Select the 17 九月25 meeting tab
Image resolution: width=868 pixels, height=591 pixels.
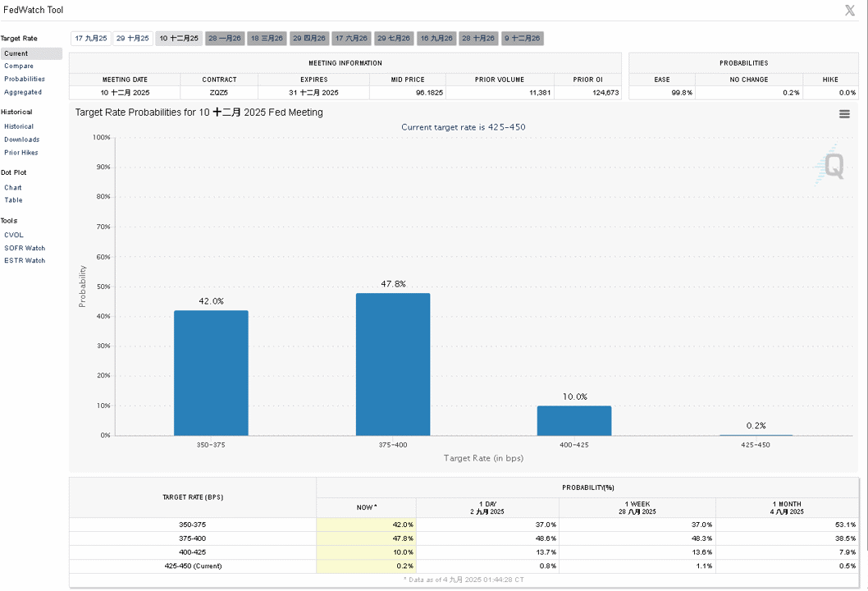click(91, 39)
